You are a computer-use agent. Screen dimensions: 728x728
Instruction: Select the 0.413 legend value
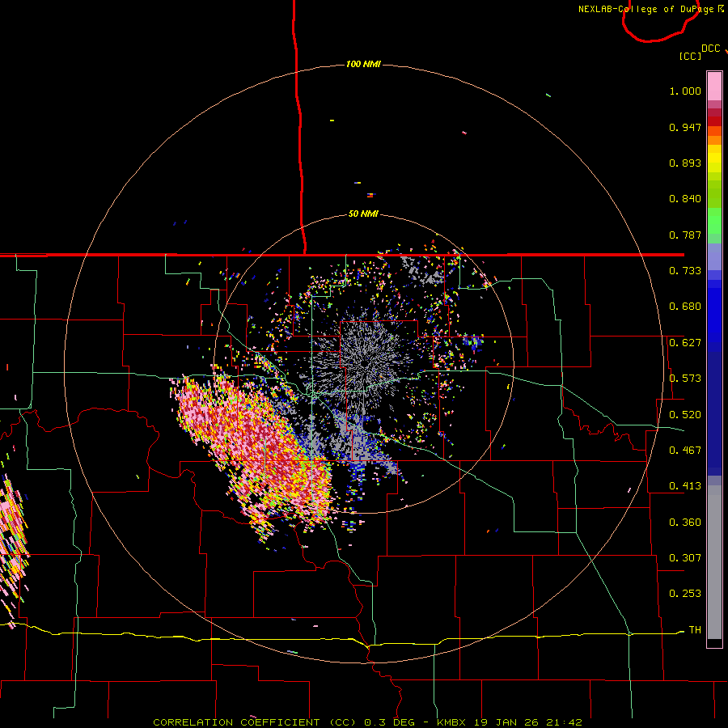[x=685, y=486]
